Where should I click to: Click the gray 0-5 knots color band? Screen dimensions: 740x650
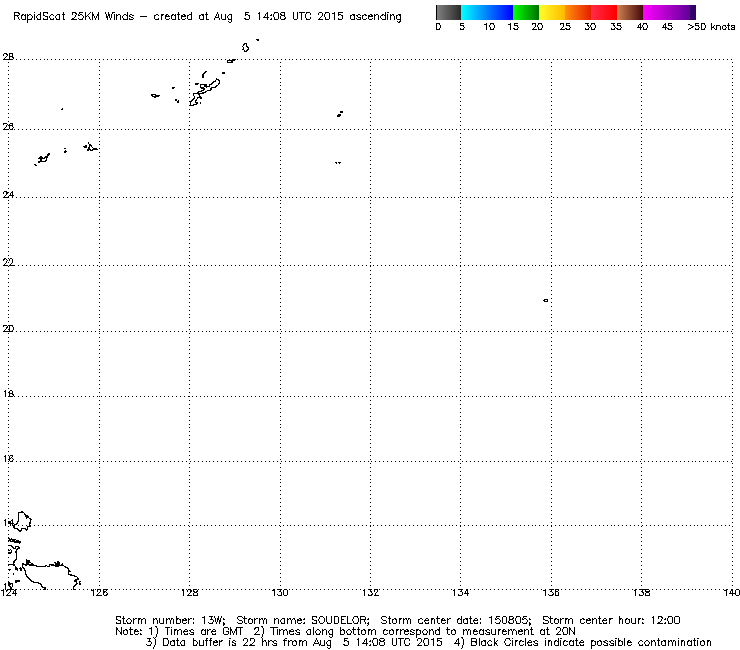click(x=448, y=12)
